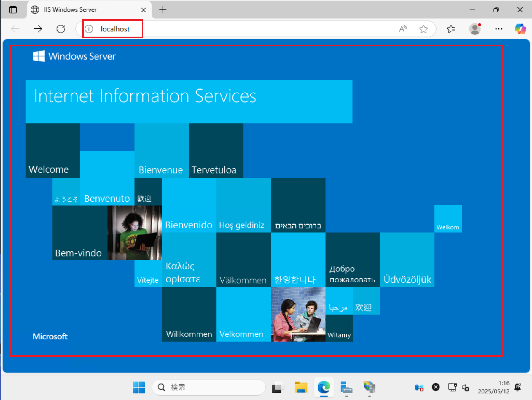Open the tab actions menu icon
Image resolution: width=532 pixels, height=400 pixels.
[13, 10]
